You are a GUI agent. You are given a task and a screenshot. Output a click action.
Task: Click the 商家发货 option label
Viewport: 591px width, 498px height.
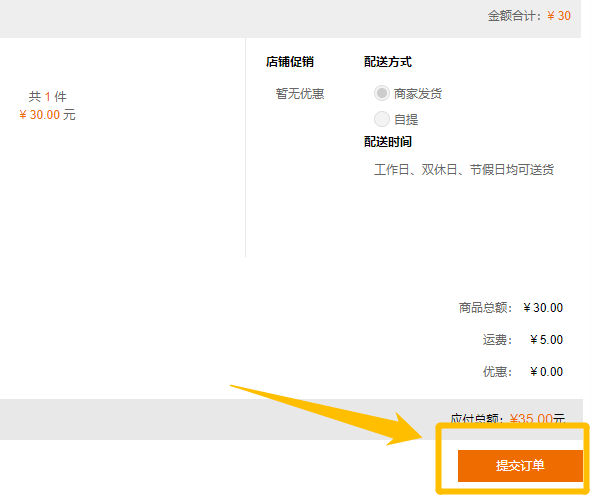coord(418,93)
